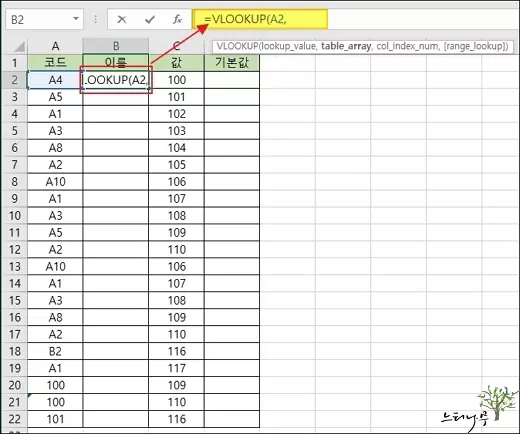Select row 2 header
Viewport: 520px width, 434px height.
point(14,80)
